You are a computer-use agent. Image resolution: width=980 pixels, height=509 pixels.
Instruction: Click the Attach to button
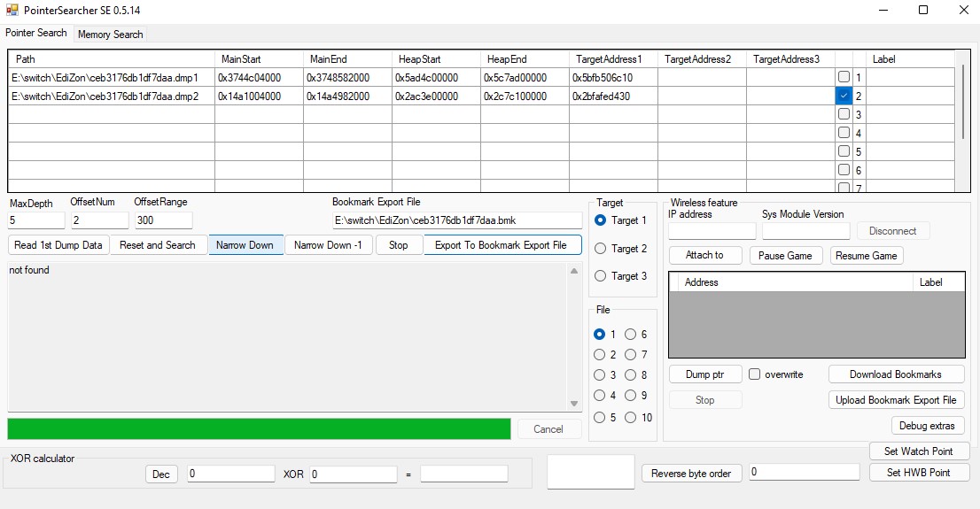click(704, 255)
